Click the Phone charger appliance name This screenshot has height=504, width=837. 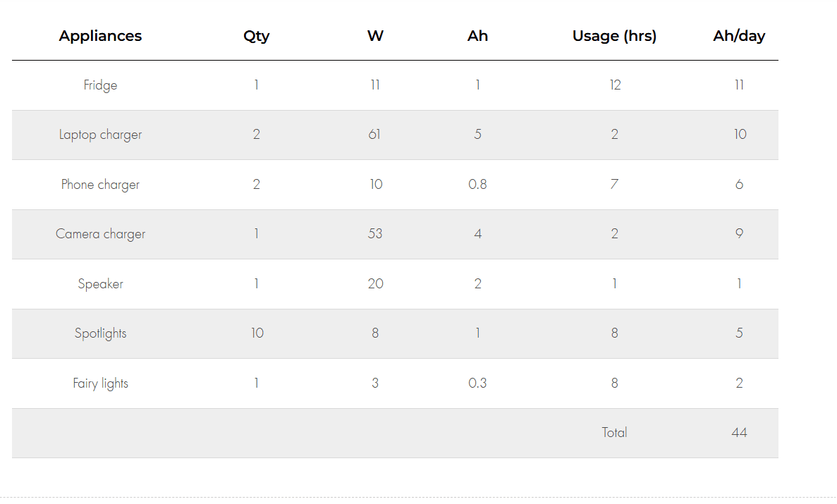[x=100, y=185]
